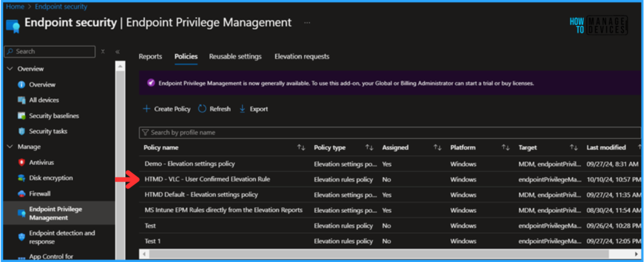Open the Reusable settings tab
The width and height of the screenshot is (644, 262).
pyautogui.click(x=235, y=57)
